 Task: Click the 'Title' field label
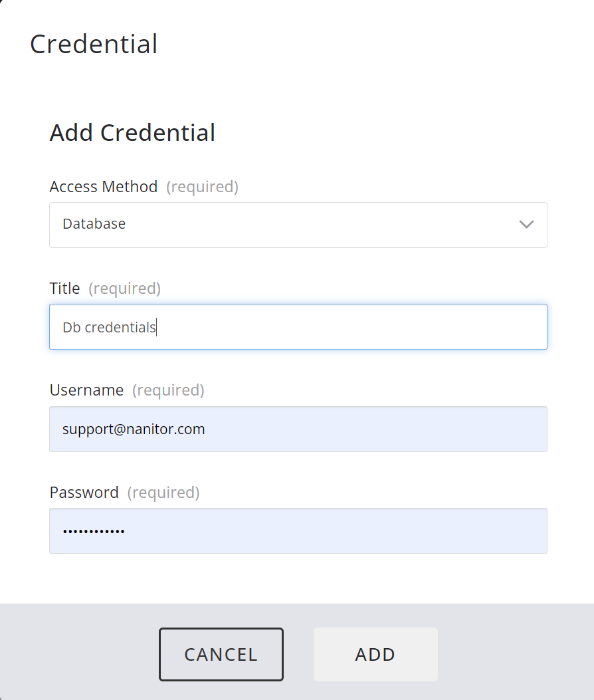click(64, 289)
